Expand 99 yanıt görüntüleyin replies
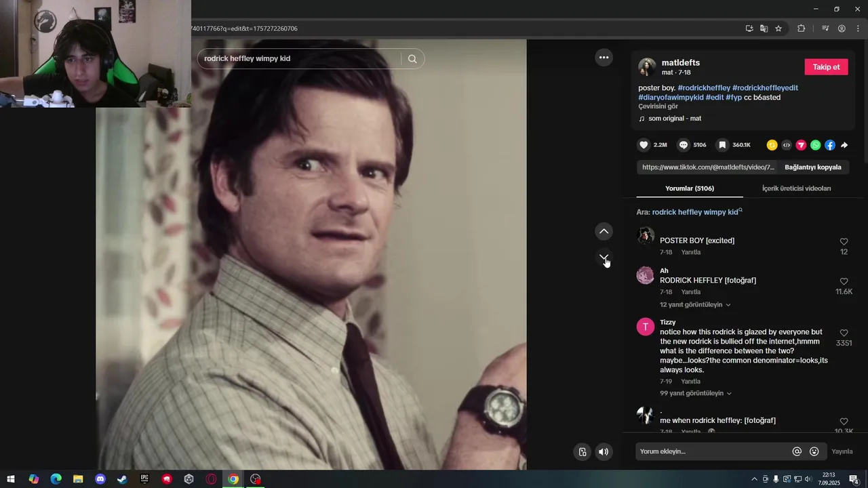This screenshot has height=488, width=868. click(x=696, y=394)
